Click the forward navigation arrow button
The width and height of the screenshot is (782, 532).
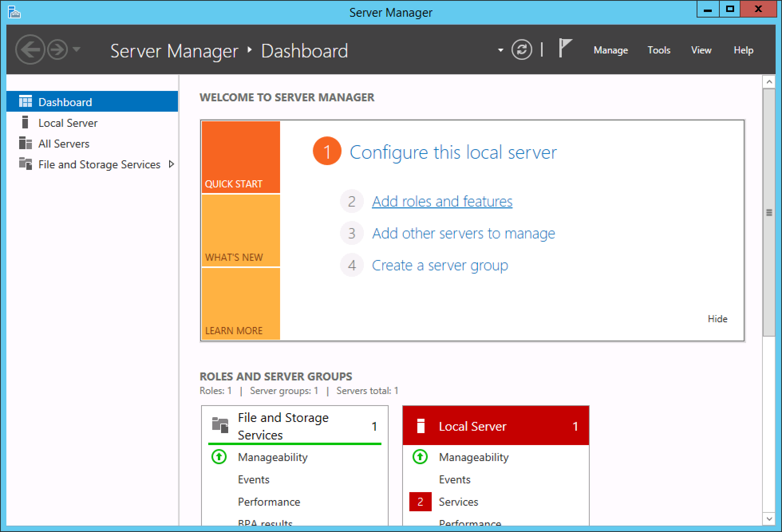(57, 50)
